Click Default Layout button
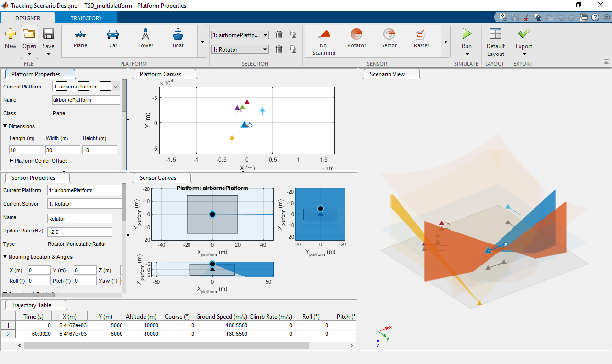 point(496,41)
